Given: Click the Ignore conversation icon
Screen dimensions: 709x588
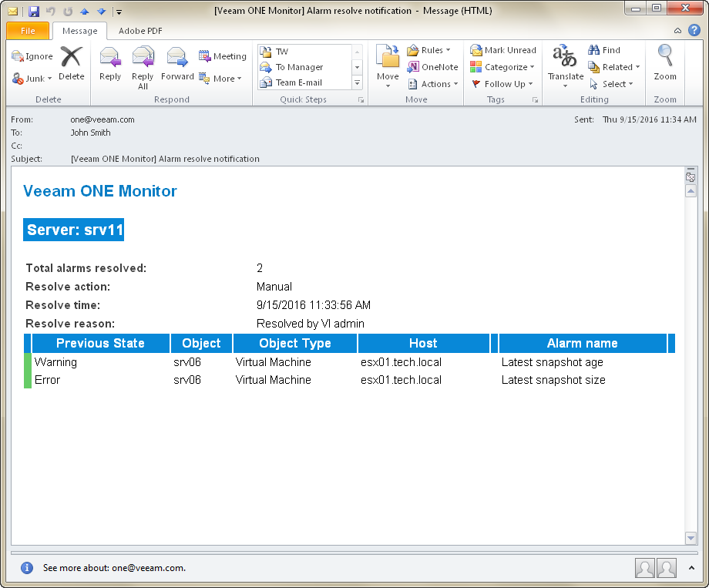Looking at the screenshot, I should pos(32,56).
